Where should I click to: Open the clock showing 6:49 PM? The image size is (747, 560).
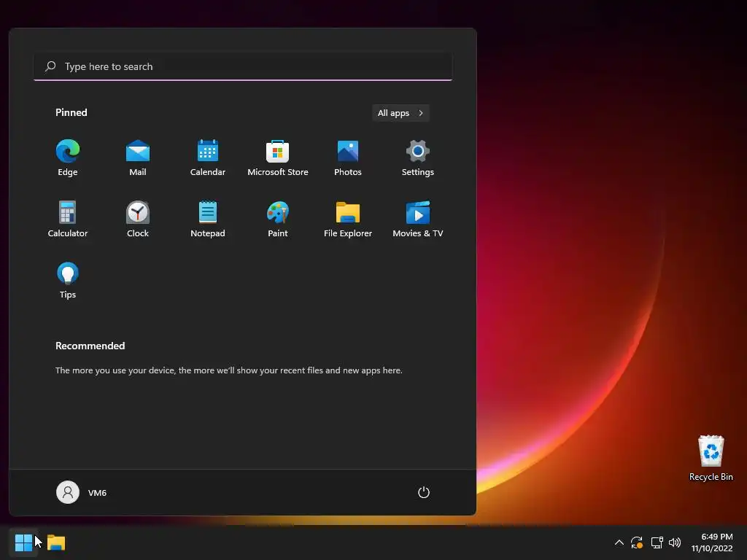(712, 542)
